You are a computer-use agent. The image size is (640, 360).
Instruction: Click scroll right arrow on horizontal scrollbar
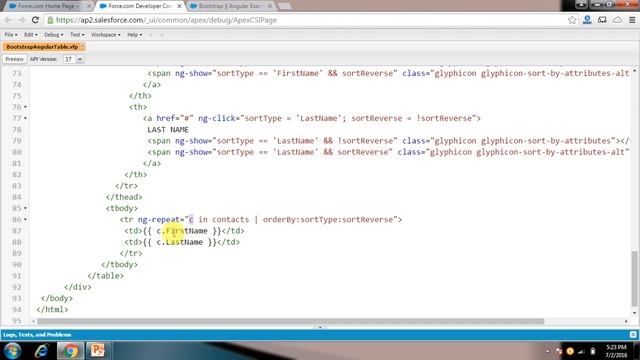[626, 321]
